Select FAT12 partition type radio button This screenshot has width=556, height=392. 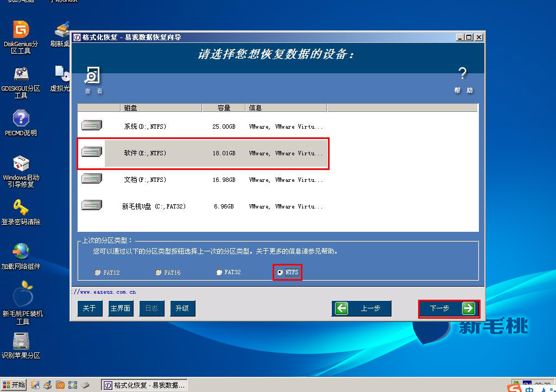pos(98,272)
